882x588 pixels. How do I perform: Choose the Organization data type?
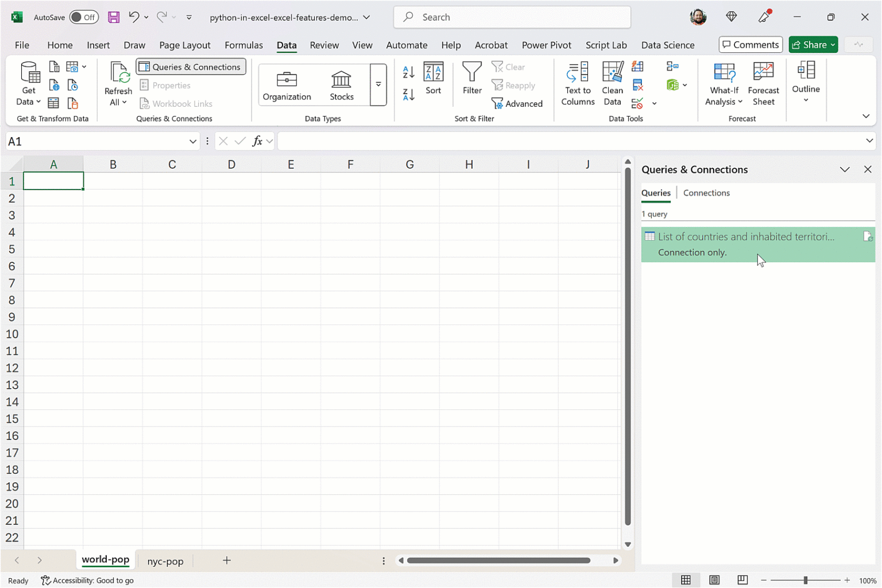pyautogui.click(x=287, y=84)
